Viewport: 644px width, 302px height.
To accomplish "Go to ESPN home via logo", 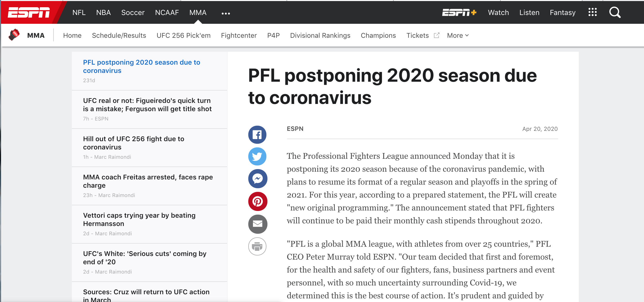I will click(x=29, y=12).
